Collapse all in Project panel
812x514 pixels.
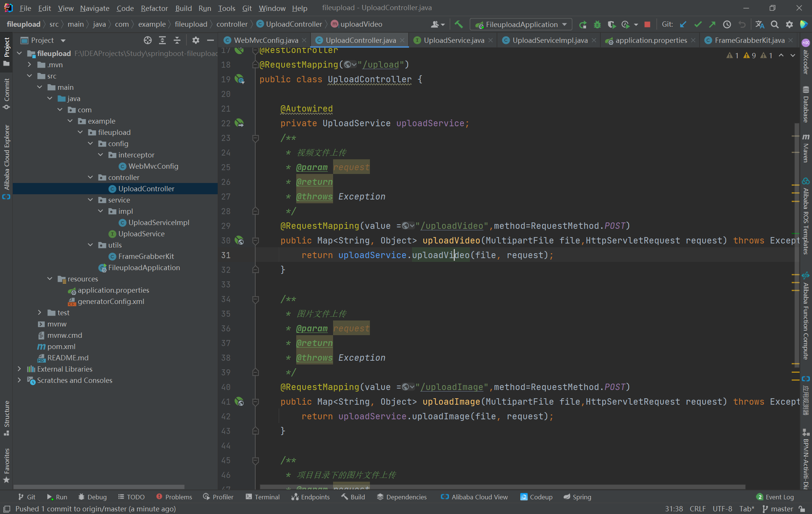[x=177, y=40]
